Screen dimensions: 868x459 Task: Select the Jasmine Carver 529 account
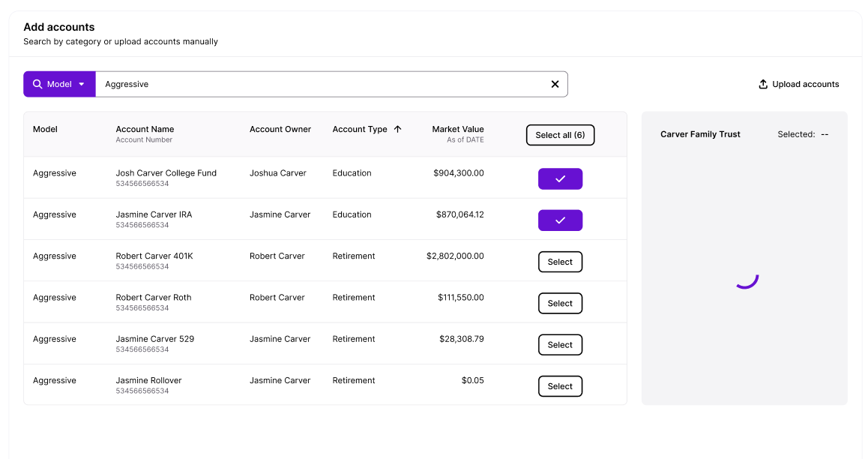point(560,345)
